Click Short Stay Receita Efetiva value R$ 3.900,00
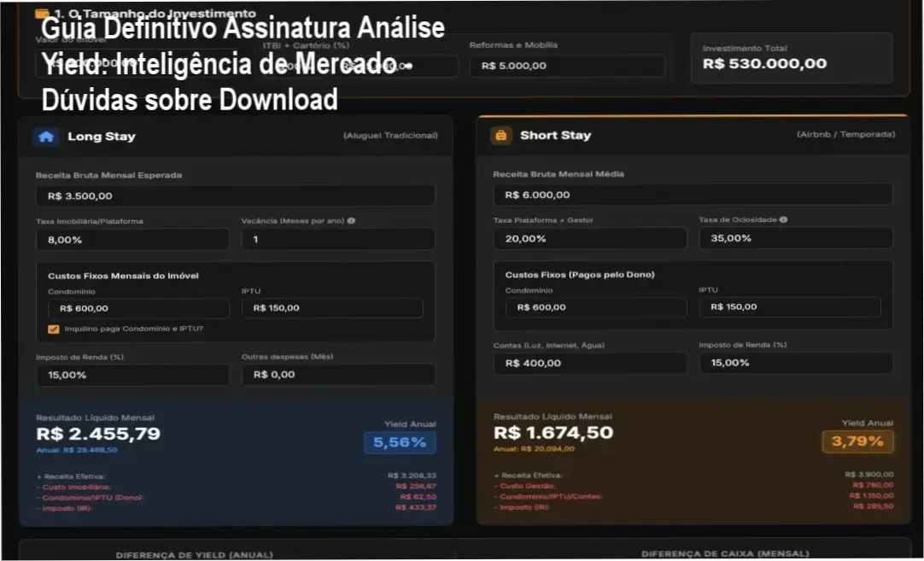 point(869,475)
